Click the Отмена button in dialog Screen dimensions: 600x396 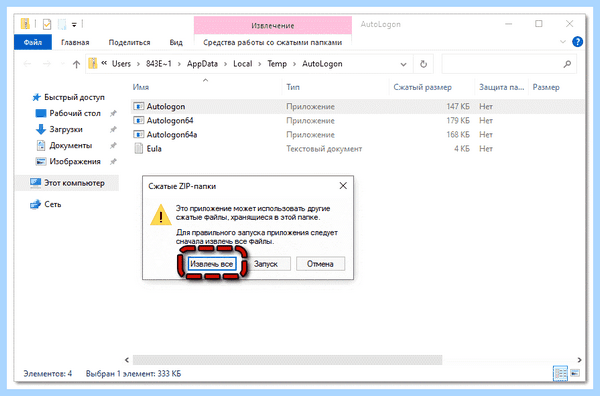pos(320,264)
